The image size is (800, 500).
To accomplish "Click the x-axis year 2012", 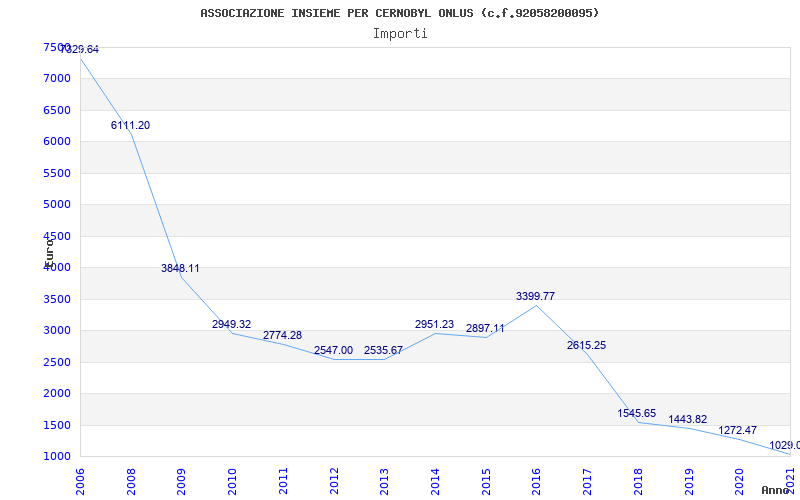I will 334,481.
